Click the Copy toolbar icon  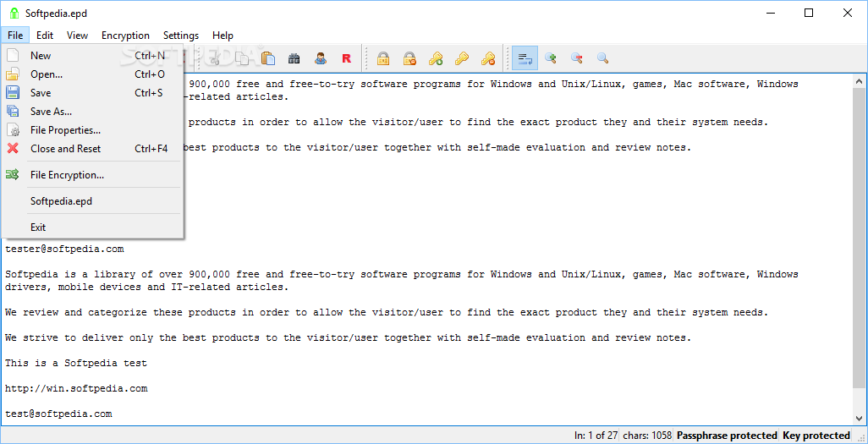(242, 58)
